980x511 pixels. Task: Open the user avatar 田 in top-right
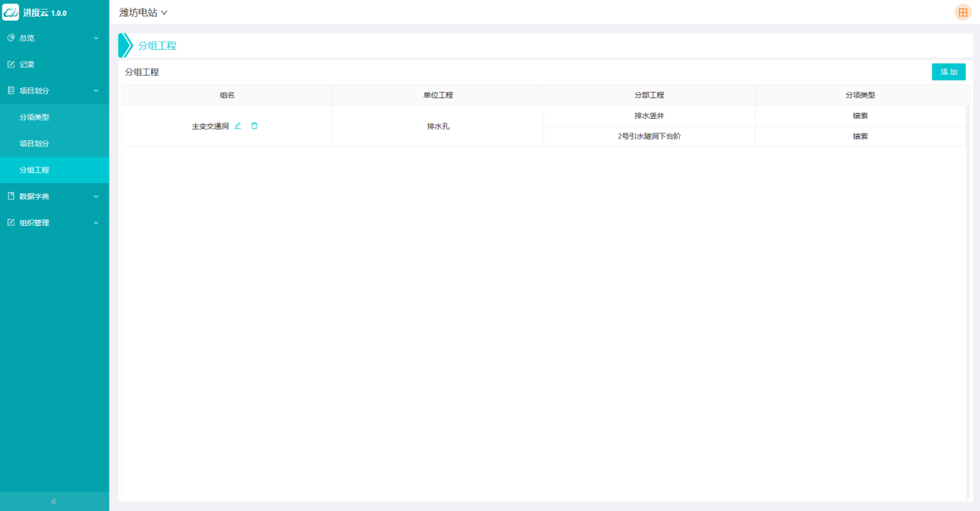pyautogui.click(x=962, y=12)
